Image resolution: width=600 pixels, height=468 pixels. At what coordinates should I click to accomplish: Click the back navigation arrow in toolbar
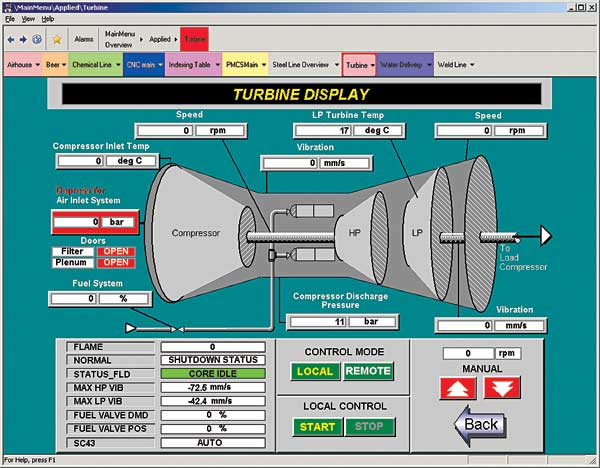click(x=11, y=39)
